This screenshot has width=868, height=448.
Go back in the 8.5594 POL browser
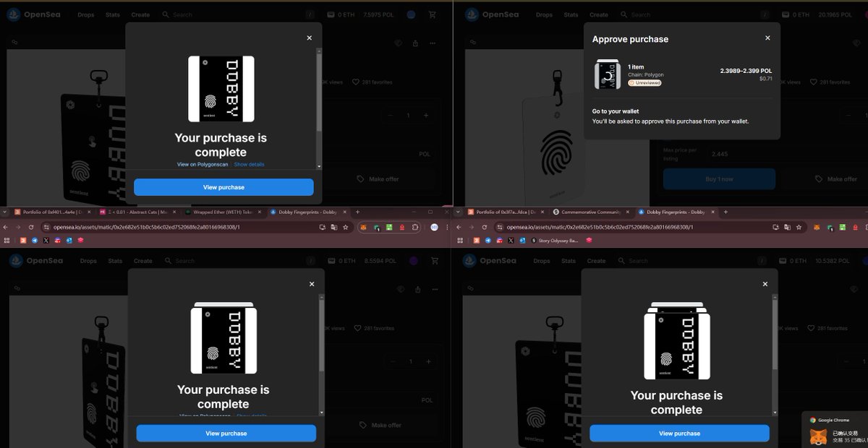(5, 227)
